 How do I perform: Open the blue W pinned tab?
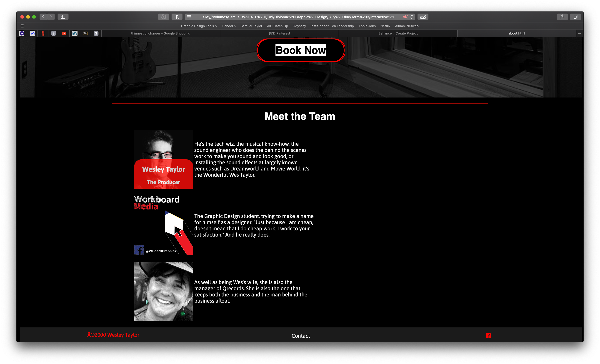pyautogui.click(x=75, y=33)
